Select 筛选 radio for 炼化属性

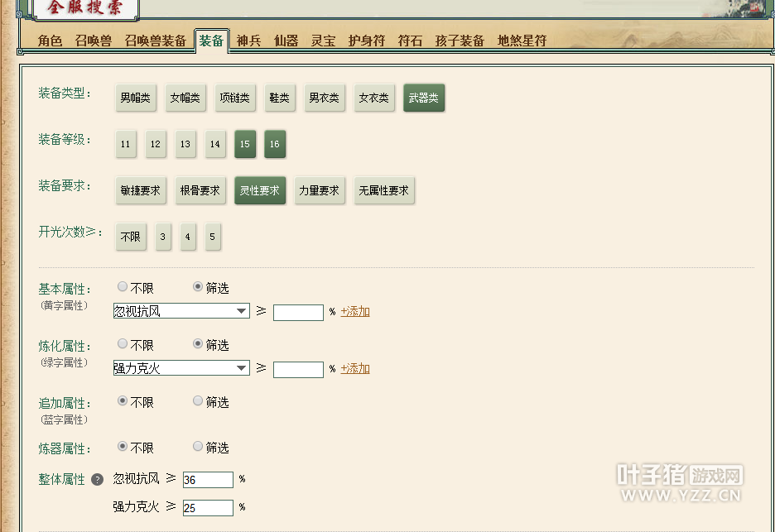(198, 344)
